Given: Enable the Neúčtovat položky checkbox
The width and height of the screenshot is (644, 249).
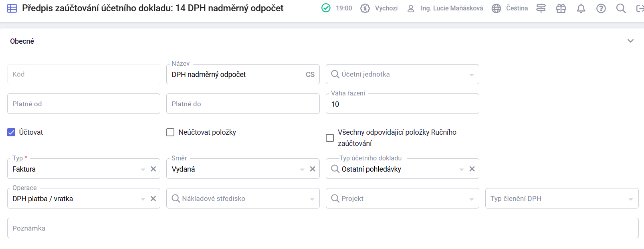Looking at the screenshot, I should [170, 132].
